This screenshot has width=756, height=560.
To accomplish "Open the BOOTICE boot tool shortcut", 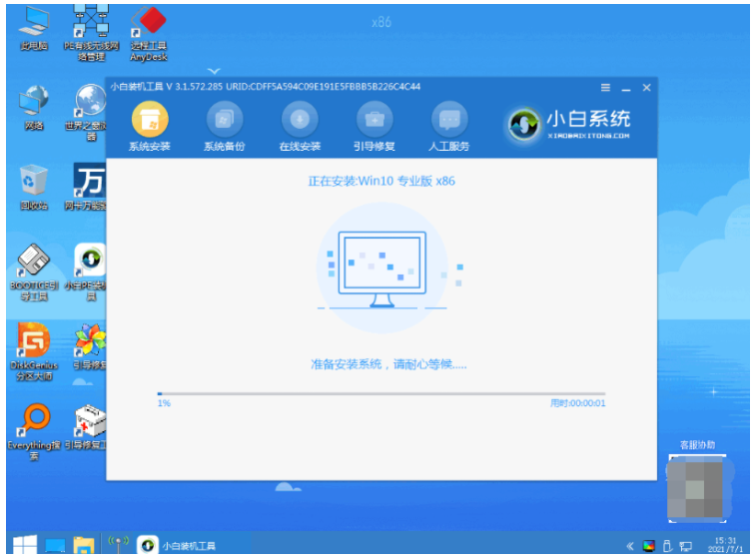I will [33, 266].
